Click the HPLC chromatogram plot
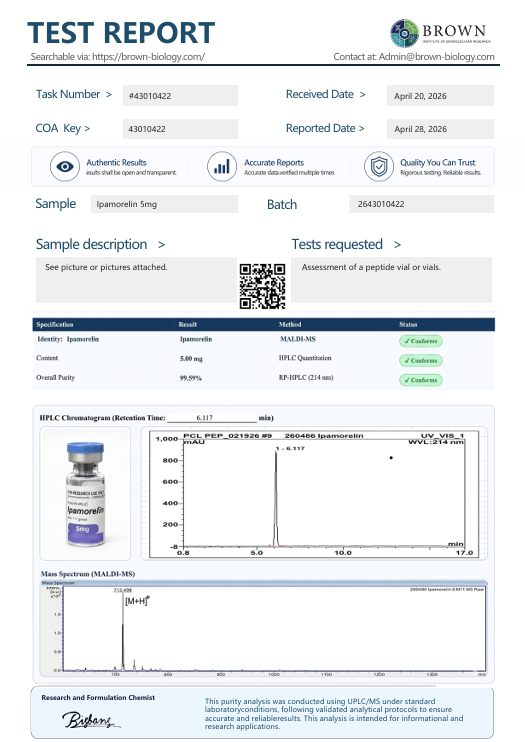The width and height of the screenshot is (525, 742). click(x=314, y=494)
